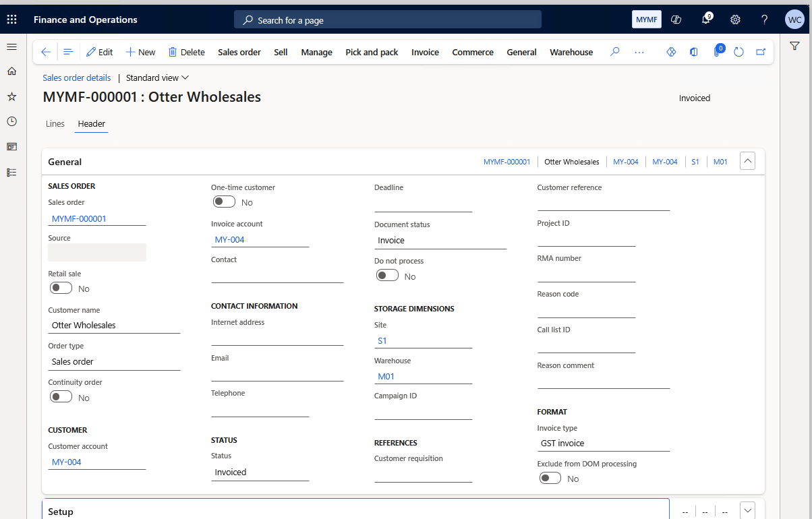The image size is (812, 519).
Task: Open Standard view dropdown
Action: (x=158, y=78)
